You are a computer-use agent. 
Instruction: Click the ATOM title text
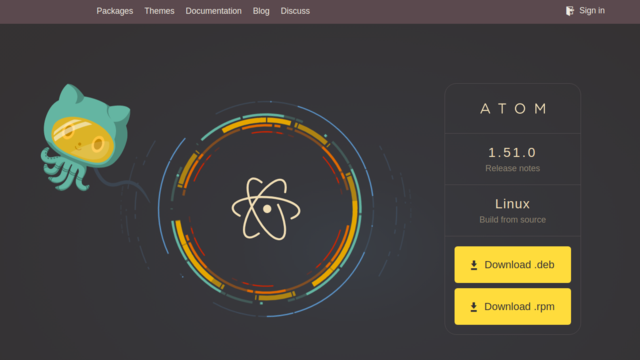(x=513, y=109)
